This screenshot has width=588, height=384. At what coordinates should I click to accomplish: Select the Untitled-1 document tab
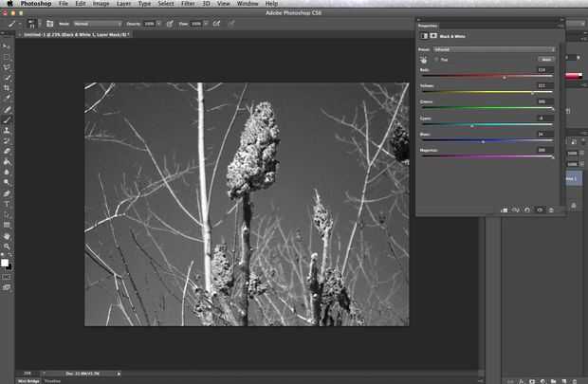click(76, 34)
